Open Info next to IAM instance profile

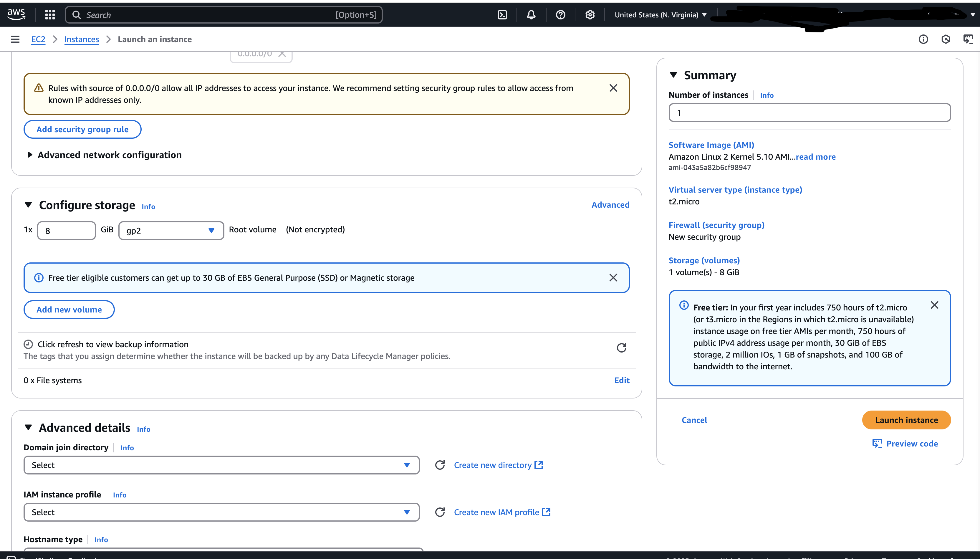point(119,495)
